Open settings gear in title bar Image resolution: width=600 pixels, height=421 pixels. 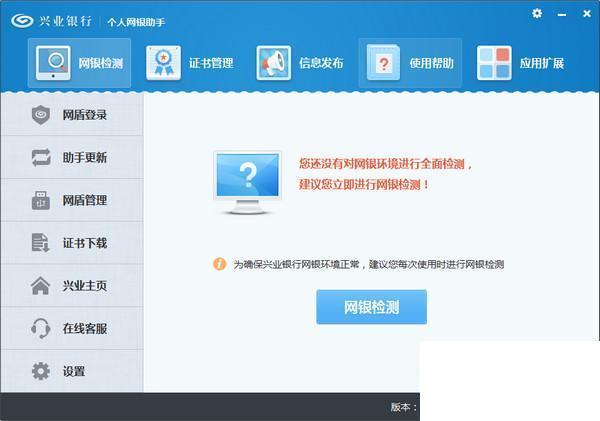point(537,13)
